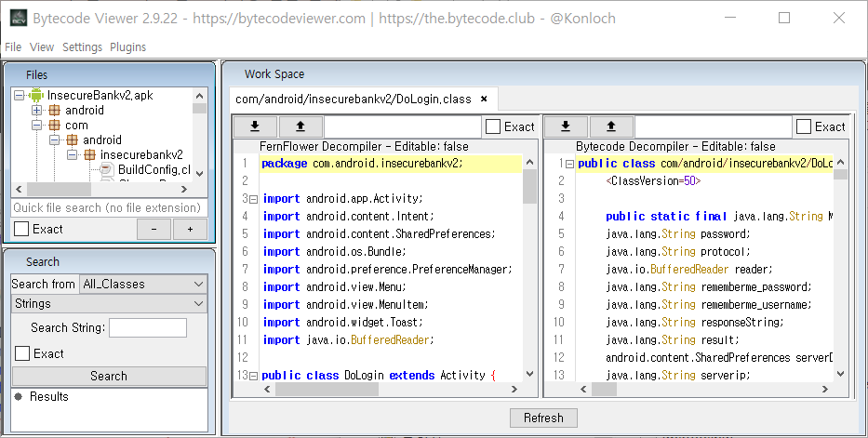Click Bytecode pane horizontal scrollbar thumb

pyautogui.click(x=604, y=390)
